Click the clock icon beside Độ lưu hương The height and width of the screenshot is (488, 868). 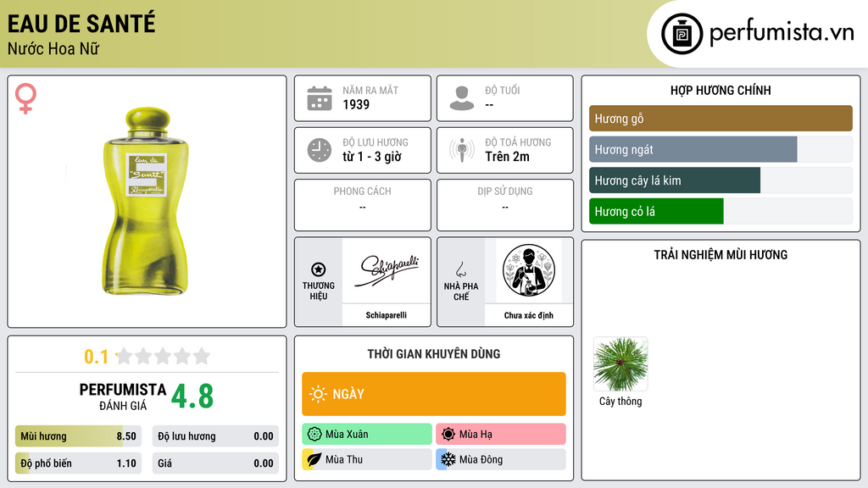pos(320,150)
